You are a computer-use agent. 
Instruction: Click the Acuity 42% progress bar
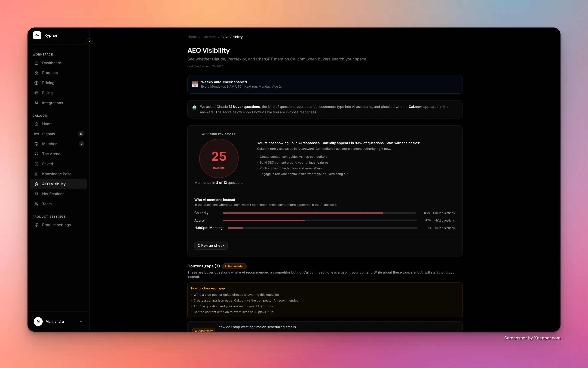(x=320, y=220)
